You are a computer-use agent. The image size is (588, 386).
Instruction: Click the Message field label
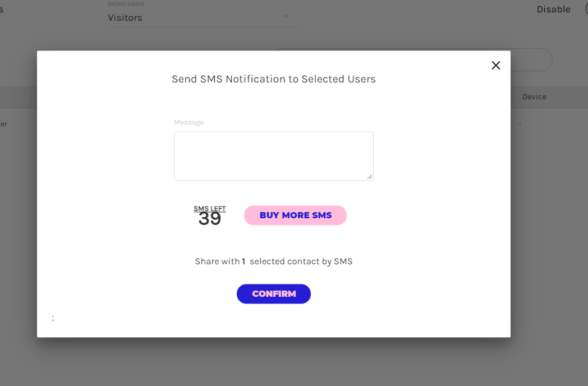(189, 122)
